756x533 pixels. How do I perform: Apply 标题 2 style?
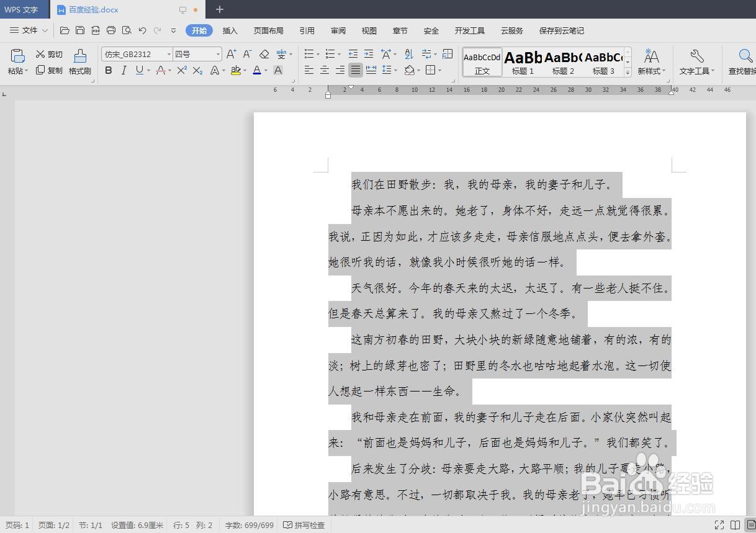coord(564,62)
